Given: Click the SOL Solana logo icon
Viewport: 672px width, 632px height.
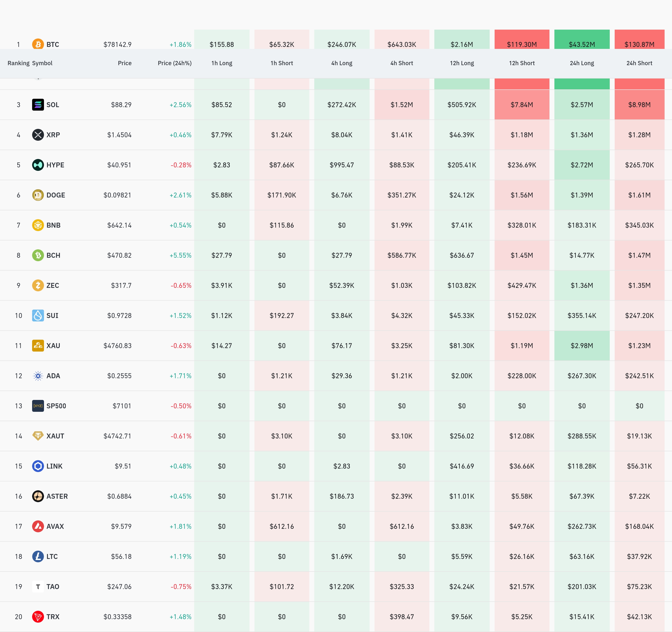Looking at the screenshot, I should tap(38, 105).
